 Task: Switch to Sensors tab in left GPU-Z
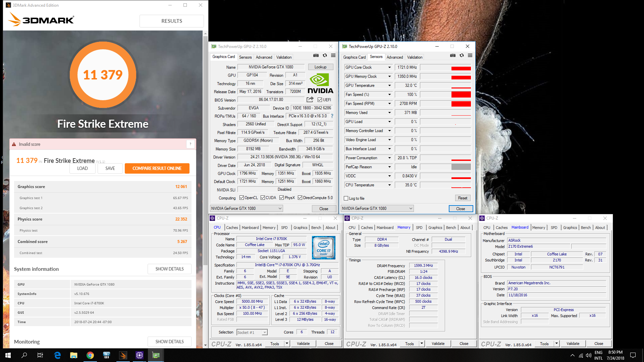pos(245,57)
